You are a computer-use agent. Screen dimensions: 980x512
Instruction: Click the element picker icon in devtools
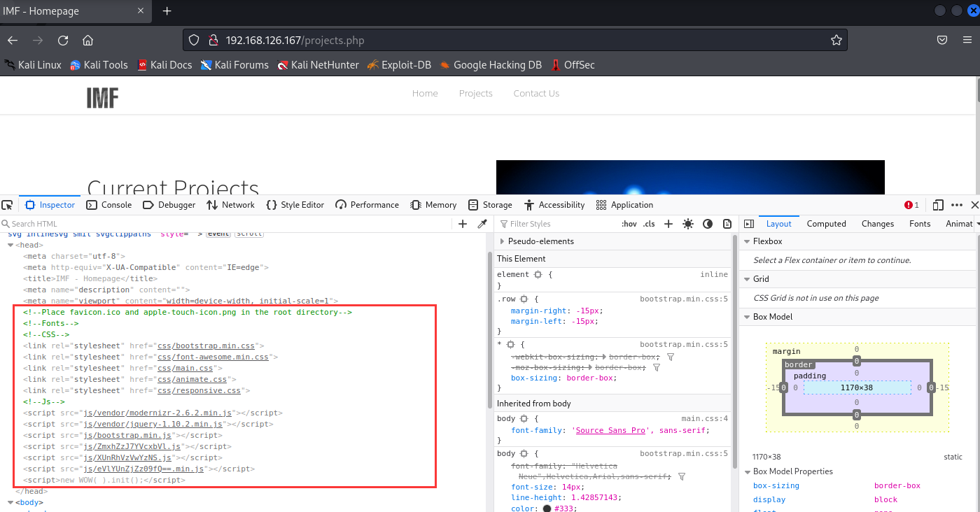[7, 205]
